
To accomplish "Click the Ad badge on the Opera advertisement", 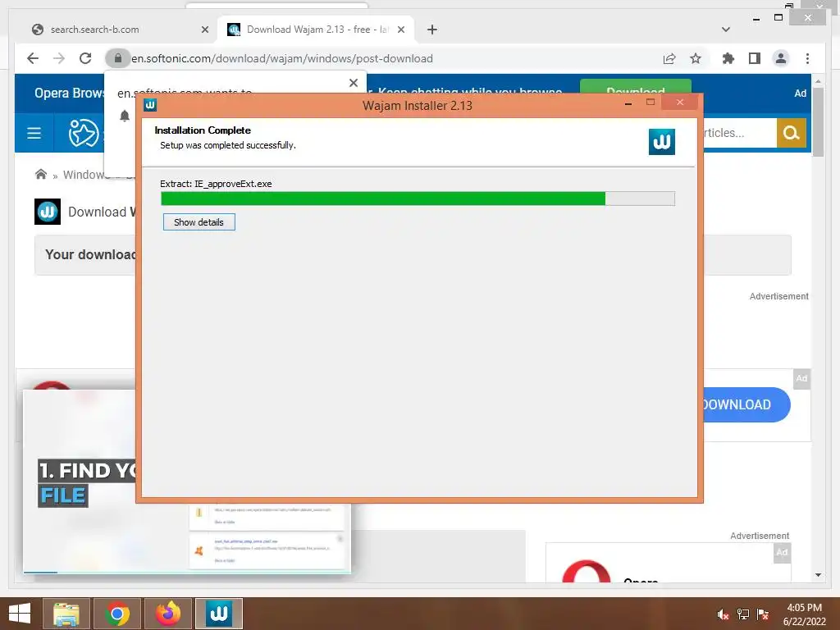I will (x=782, y=552).
